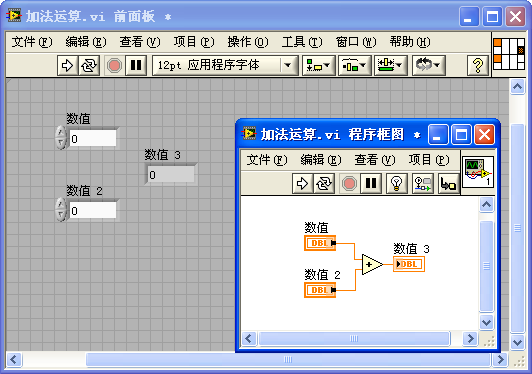This screenshot has width=532, height=374.
Task: Click Step Into button in block diagram
Action: click(x=448, y=184)
